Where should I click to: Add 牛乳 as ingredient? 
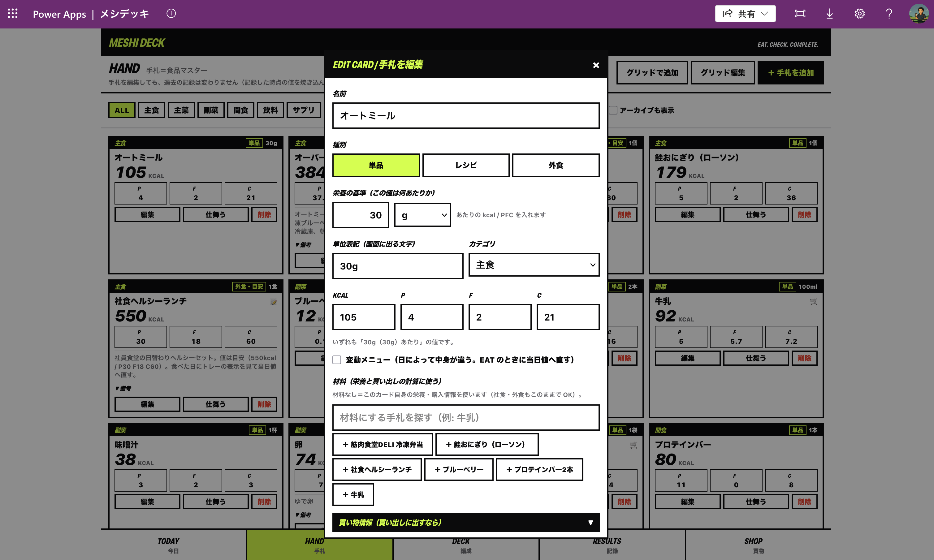pos(353,494)
